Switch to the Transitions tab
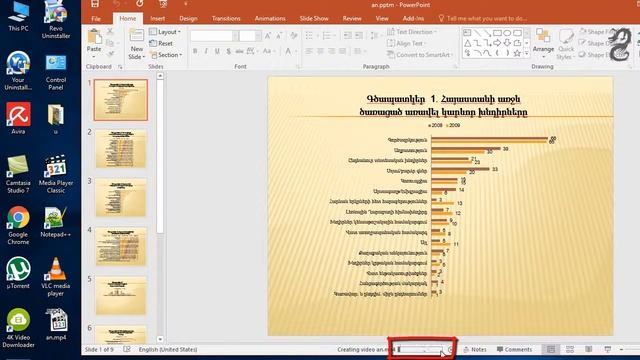Image resolution: width=640 pixels, height=360 pixels. point(226,19)
